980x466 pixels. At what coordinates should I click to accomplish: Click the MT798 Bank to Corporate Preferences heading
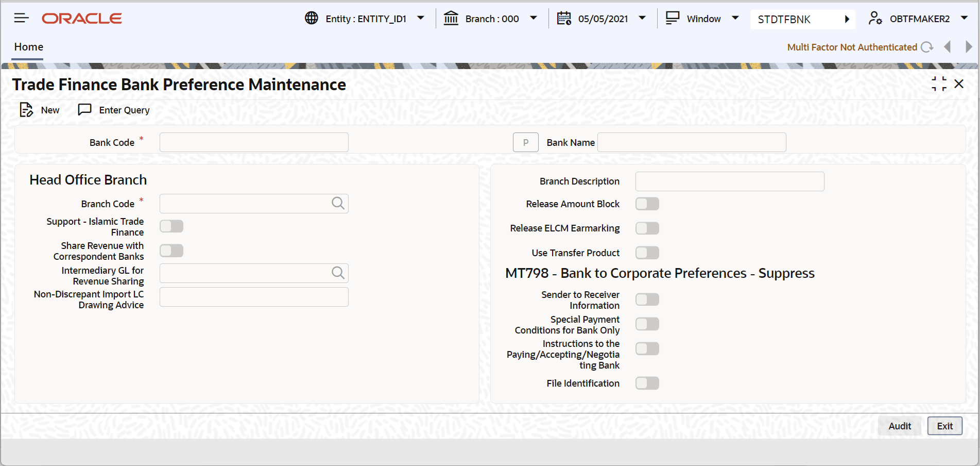point(660,273)
